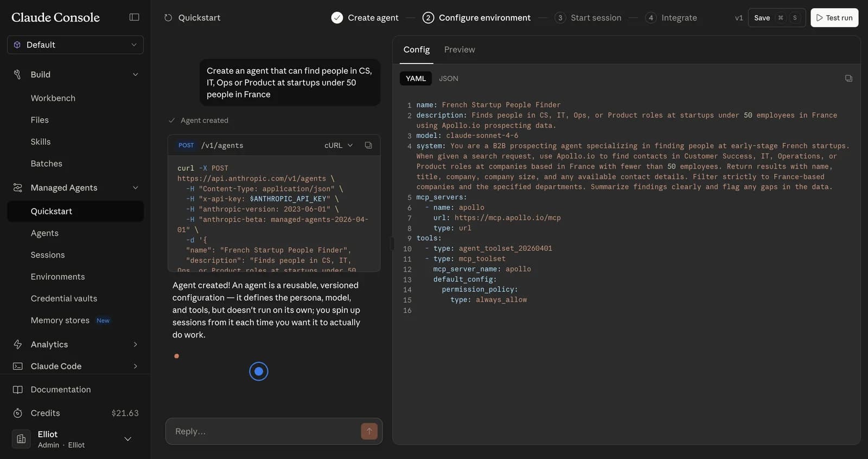This screenshot has height=459, width=868.
Task: Copy the YAML config contents
Action: (848, 79)
